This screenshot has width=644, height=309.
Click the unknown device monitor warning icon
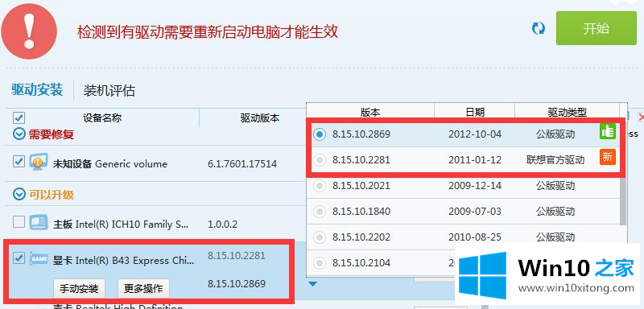[39, 163]
